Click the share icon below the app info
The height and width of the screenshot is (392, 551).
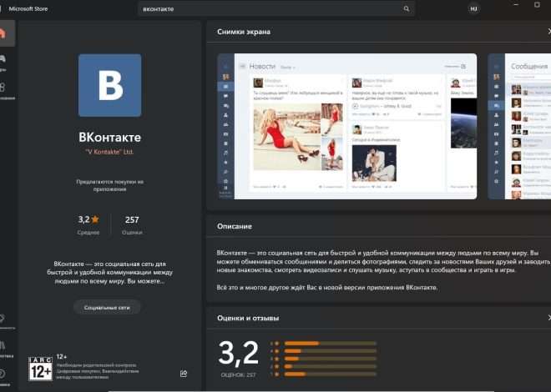coord(183,374)
